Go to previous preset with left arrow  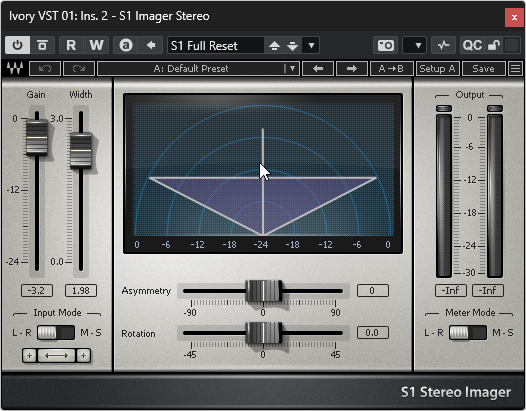coord(318,68)
